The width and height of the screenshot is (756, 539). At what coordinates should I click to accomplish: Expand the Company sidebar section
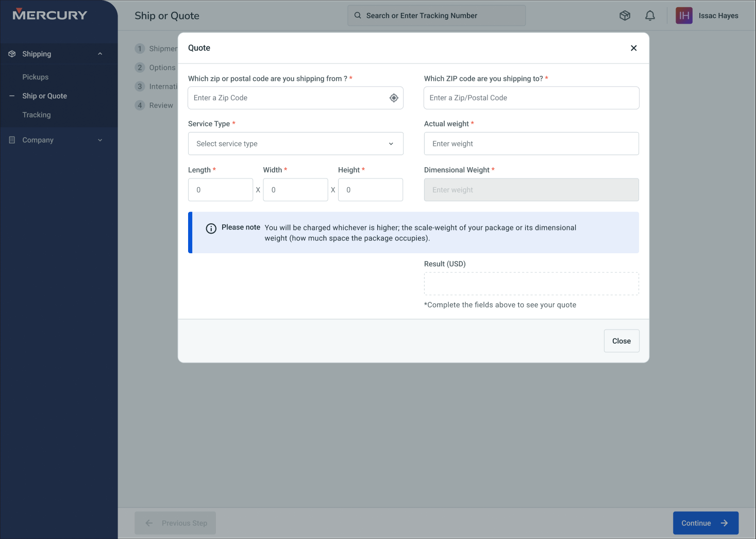pyautogui.click(x=100, y=140)
